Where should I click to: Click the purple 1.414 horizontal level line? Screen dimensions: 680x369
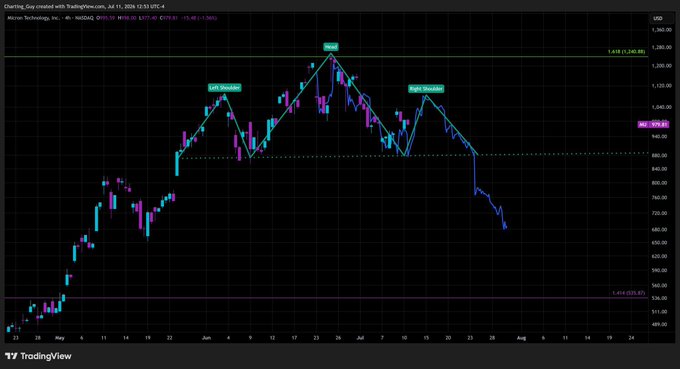325,298
